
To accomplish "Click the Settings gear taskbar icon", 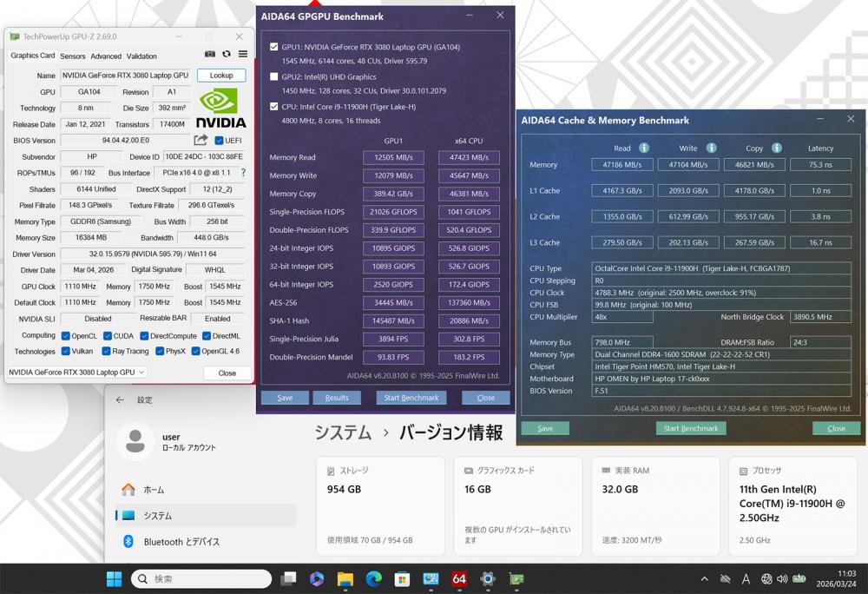I will 488,579.
